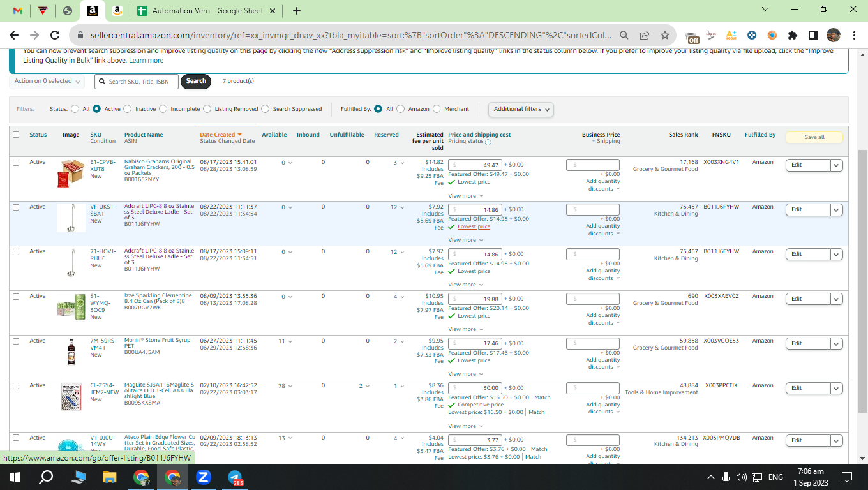The width and height of the screenshot is (868, 490).
Task: Switch to Automation Vern Google Sheets tab
Action: click(206, 11)
